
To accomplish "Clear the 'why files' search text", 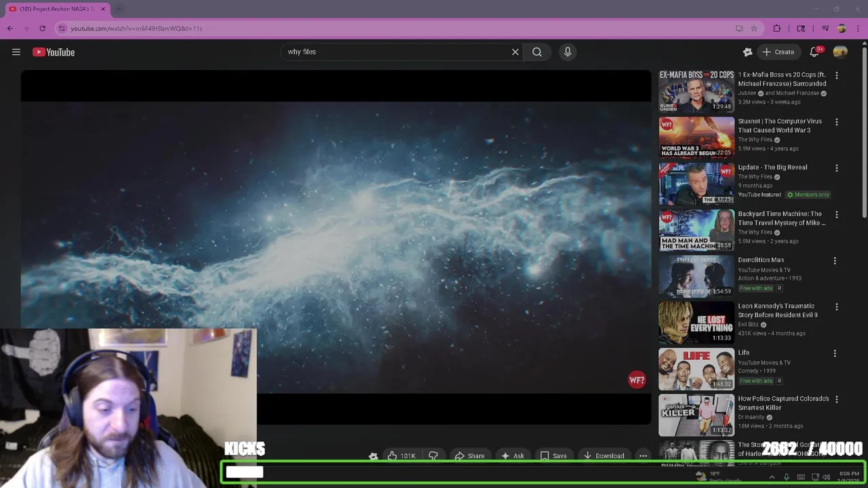I will (x=515, y=52).
